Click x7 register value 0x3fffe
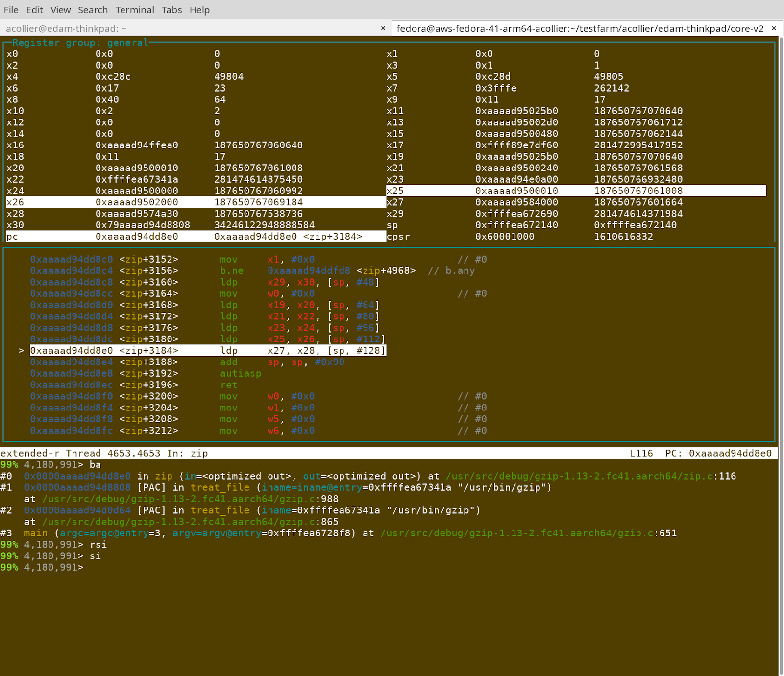784x676 pixels. [496, 88]
